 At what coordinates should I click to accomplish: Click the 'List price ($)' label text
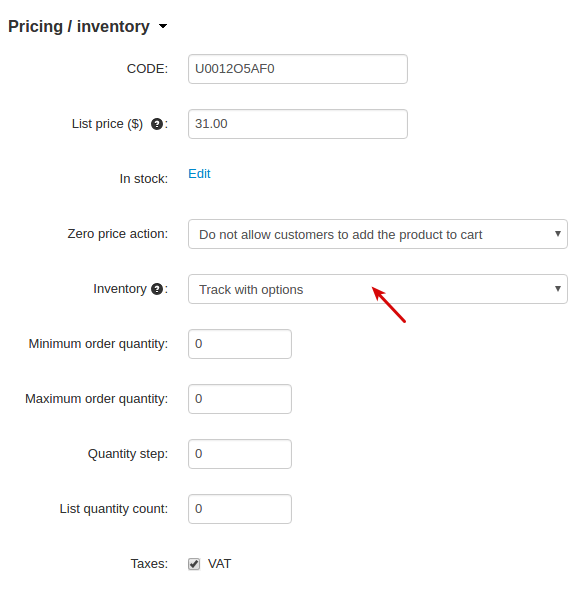coord(107,124)
